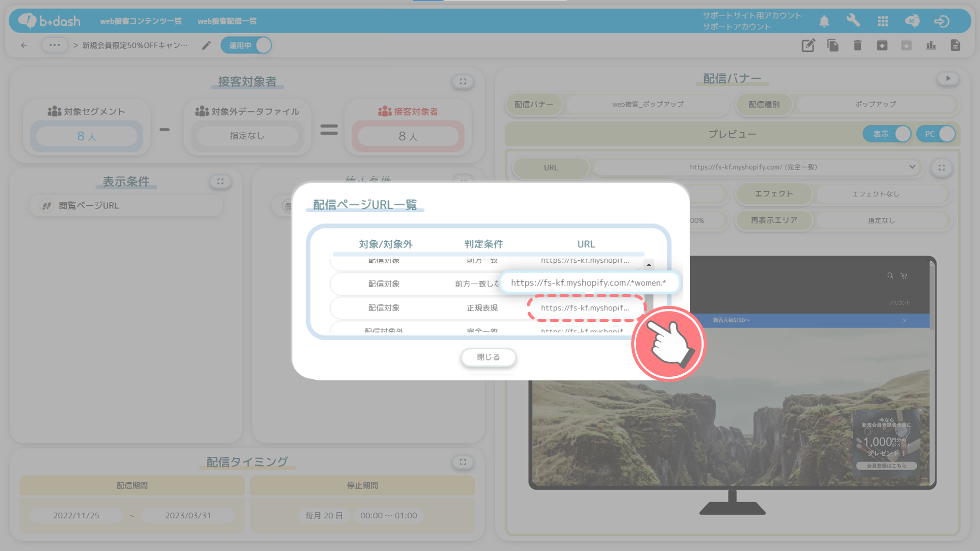Viewport: 980px width, 551px height.
Task: Click the 対象/対象外 column header
Action: (385, 244)
